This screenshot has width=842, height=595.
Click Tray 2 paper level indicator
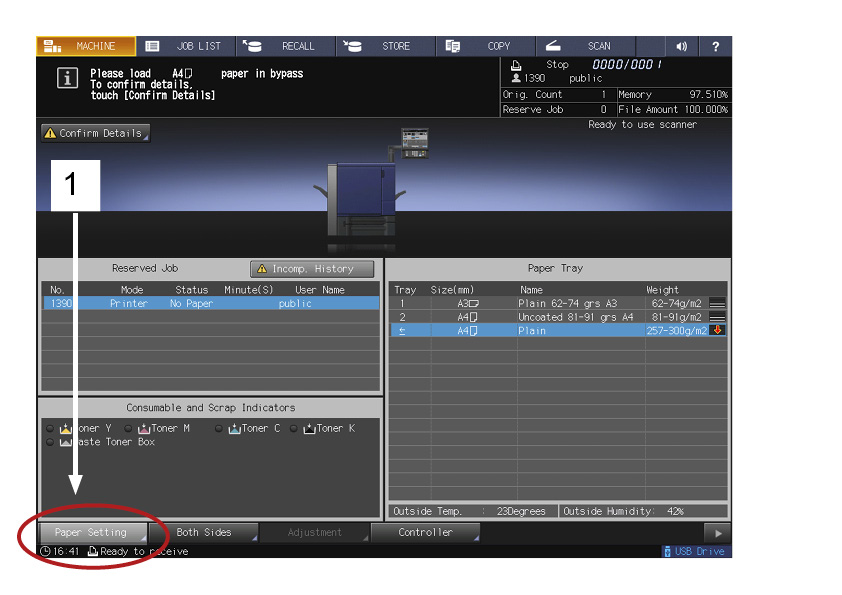[717, 317]
